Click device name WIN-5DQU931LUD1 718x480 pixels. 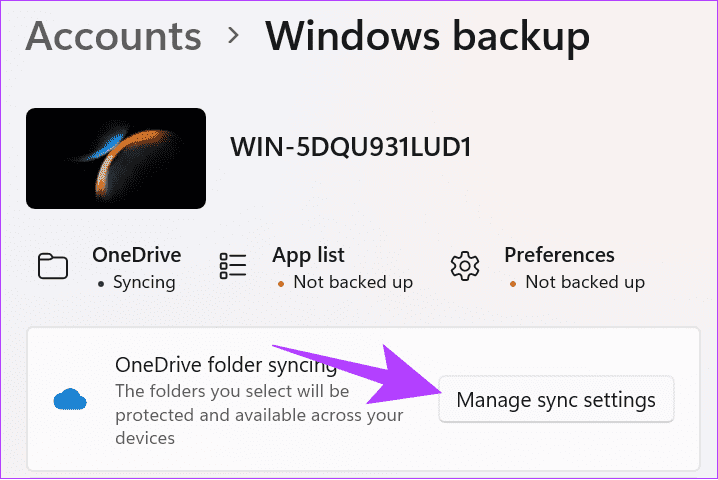(x=351, y=147)
